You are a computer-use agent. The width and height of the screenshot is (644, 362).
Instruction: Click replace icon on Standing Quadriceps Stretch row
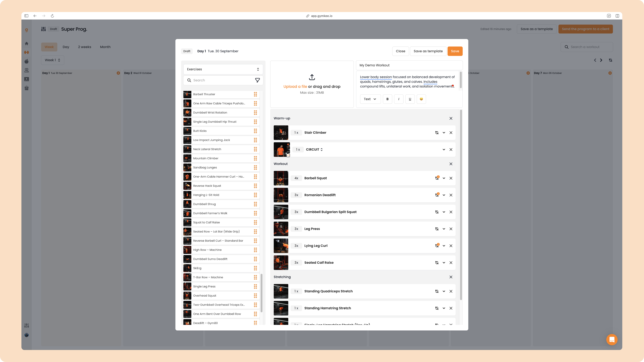(437, 291)
